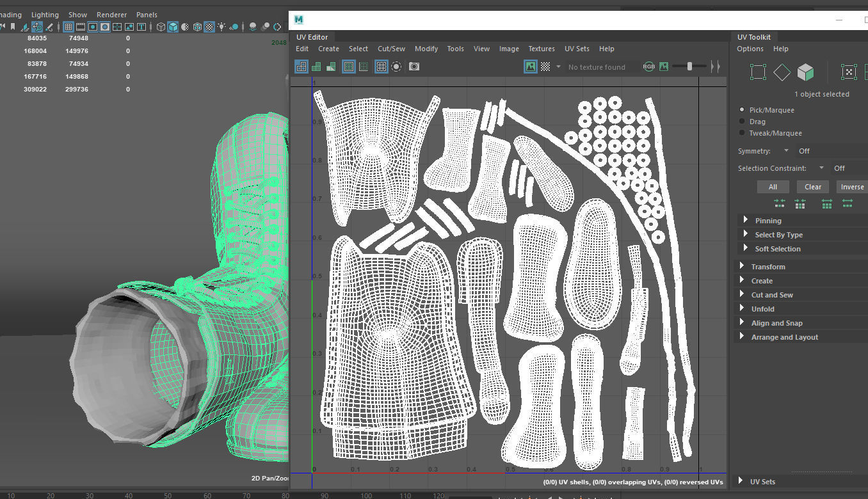The height and width of the screenshot is (499, 868).
Task: Take a UV snapshot with camera icon
Action: click(x=414, y=67)
